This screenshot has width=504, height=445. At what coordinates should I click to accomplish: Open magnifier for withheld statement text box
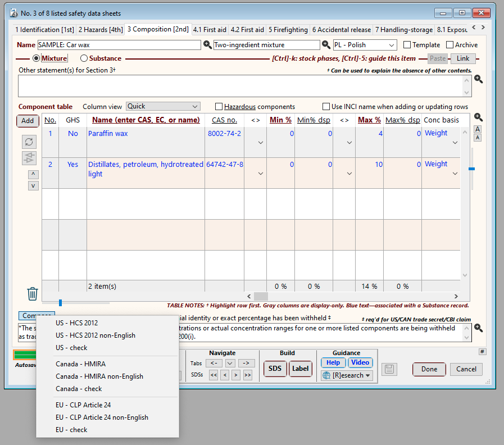(x=478, y=328)
